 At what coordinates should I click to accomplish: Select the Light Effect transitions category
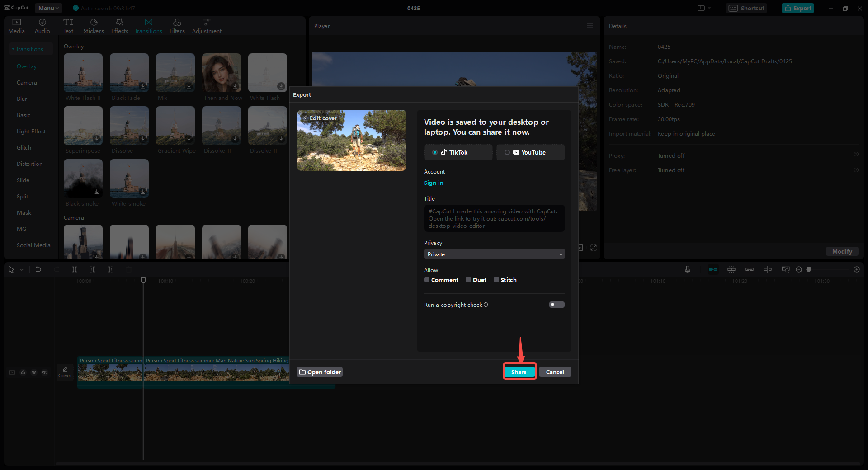pos(31,132)
